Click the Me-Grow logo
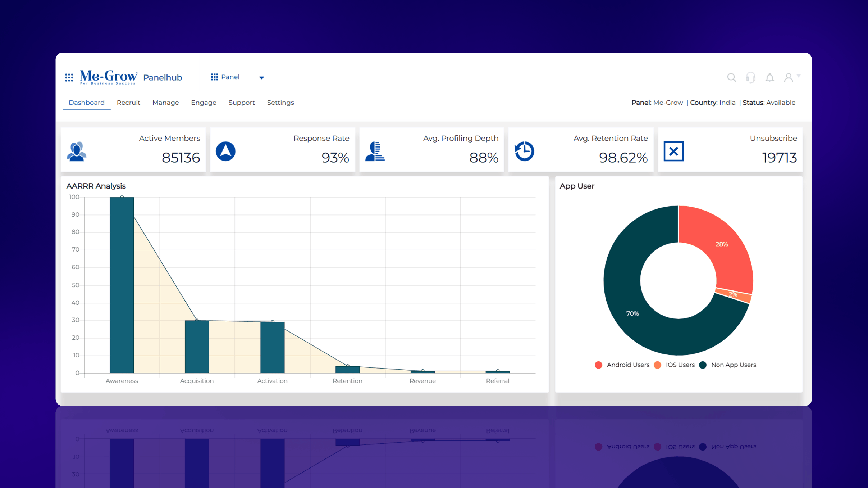 pos(109,77)
